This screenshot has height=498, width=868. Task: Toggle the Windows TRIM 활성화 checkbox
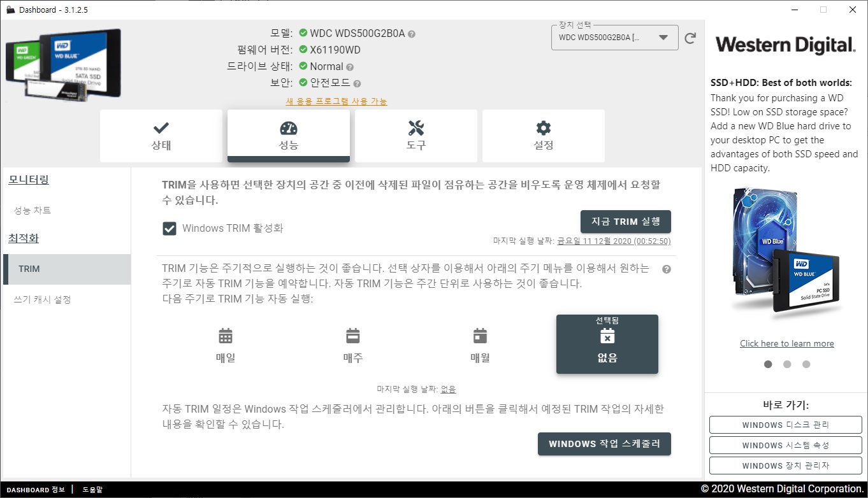click(170, 228)
